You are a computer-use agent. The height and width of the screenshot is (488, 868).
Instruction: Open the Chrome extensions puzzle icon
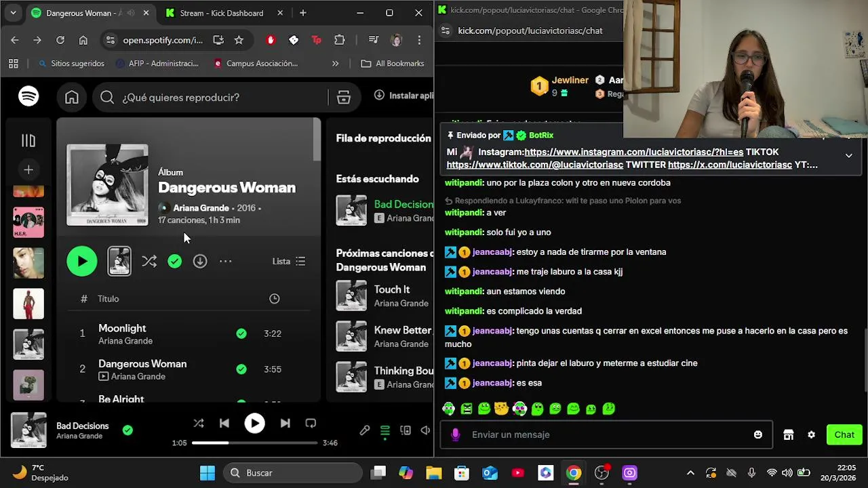(x=340, y=40)
